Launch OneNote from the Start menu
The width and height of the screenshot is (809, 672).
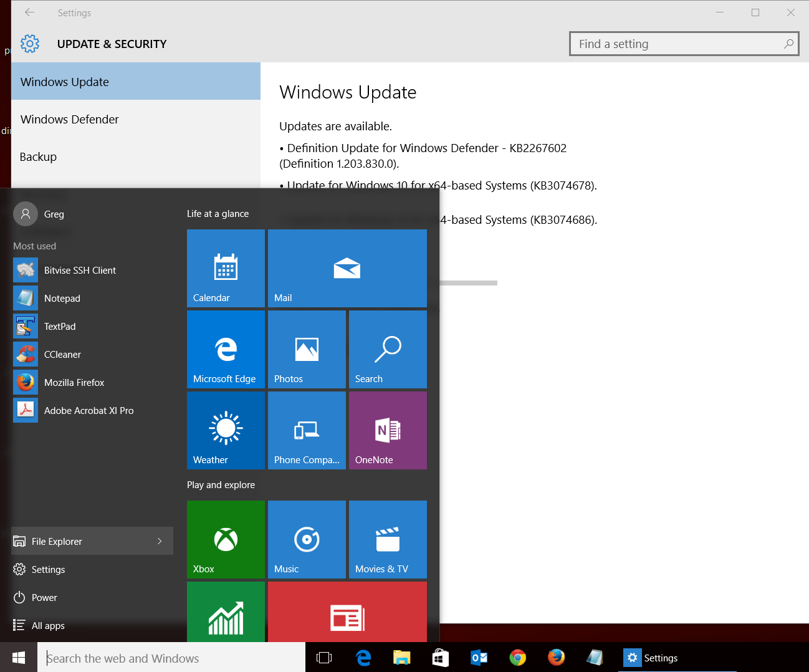(388, 430)
